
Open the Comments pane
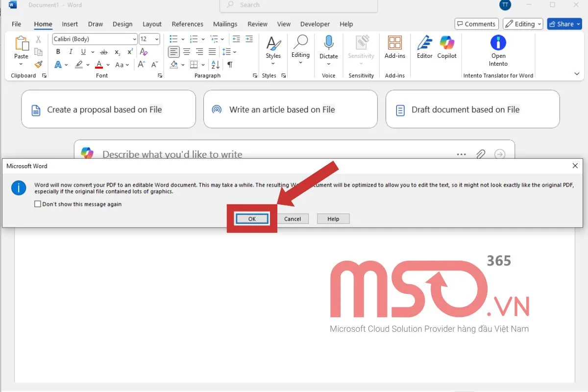pos(476,24)
